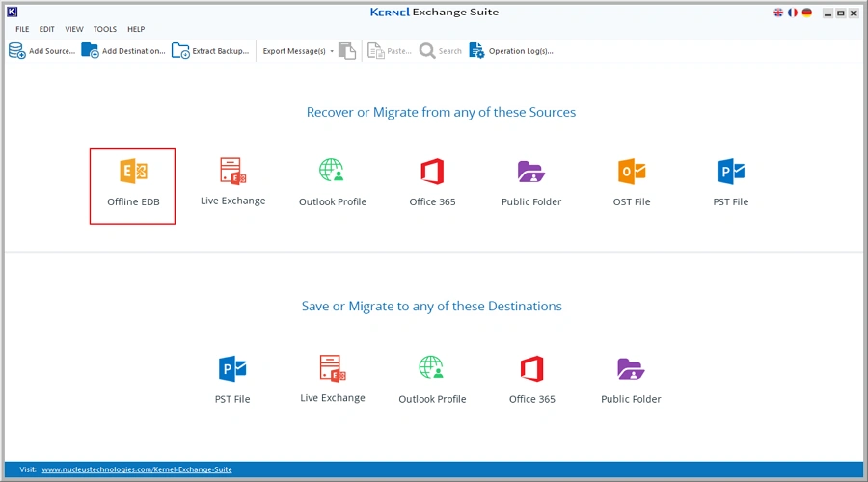Open Operation Log(s)
868x482 pixels.
click(x=511, y=51)
